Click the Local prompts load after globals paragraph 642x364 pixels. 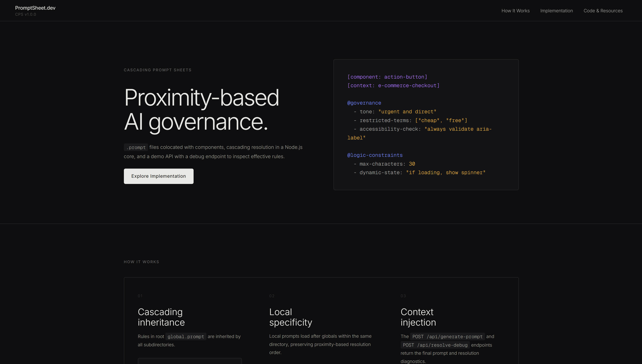tap(320, 344)
